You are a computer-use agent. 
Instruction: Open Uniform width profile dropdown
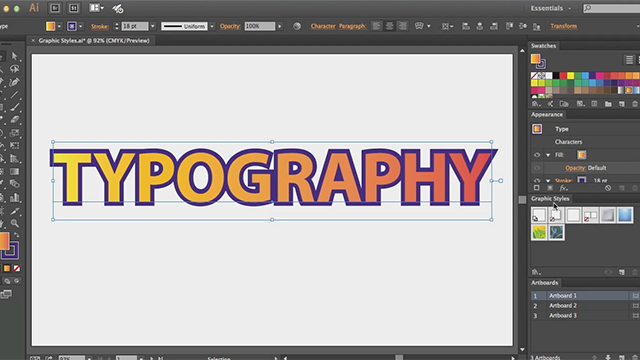(x=212, y=26)
